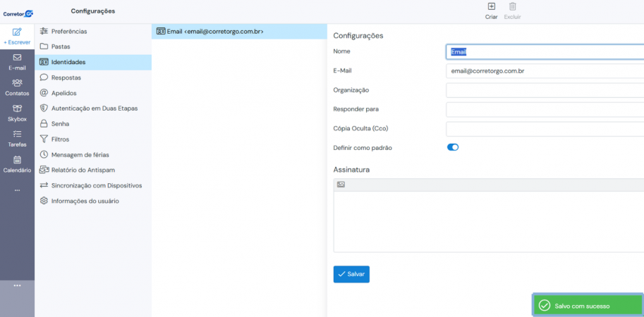This screenshot has height=317, width=644.
Task: Insert image in signature toolbar
Action: 341,185
